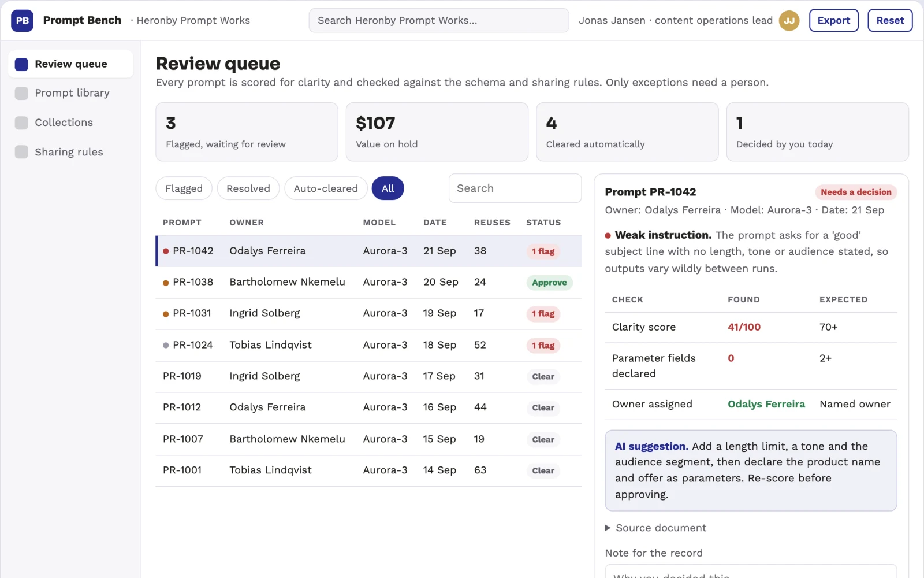Switch to the Resolved filter tab
This screenshot has width=924, height=578.
pyautogui.click(x=248, y=188)
